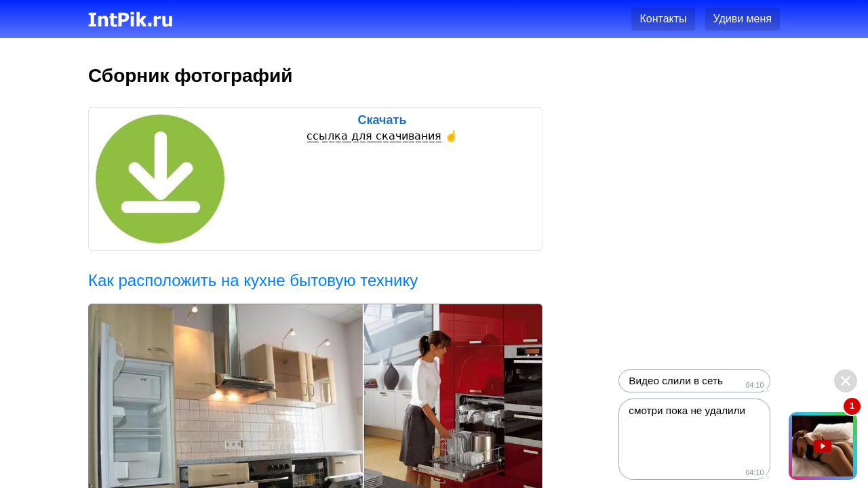Open the kitchen appliances photo

(315, 396)
